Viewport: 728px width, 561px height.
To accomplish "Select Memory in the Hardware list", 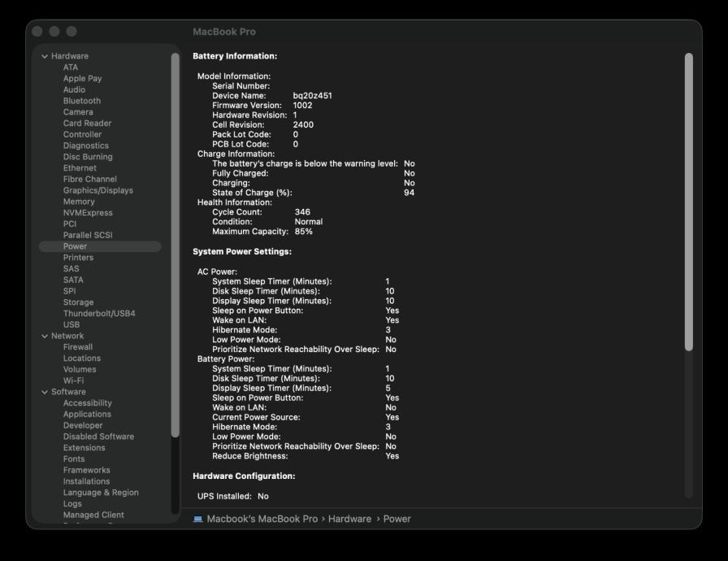I will 79,202.
